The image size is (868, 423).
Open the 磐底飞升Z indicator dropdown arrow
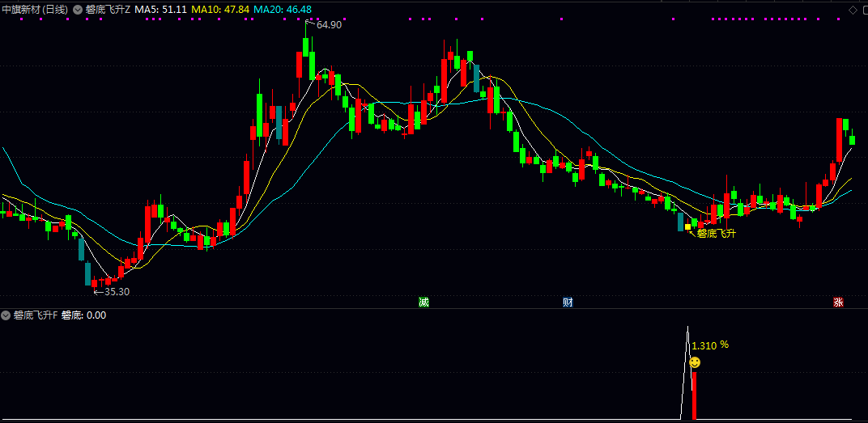coord(77,10)
